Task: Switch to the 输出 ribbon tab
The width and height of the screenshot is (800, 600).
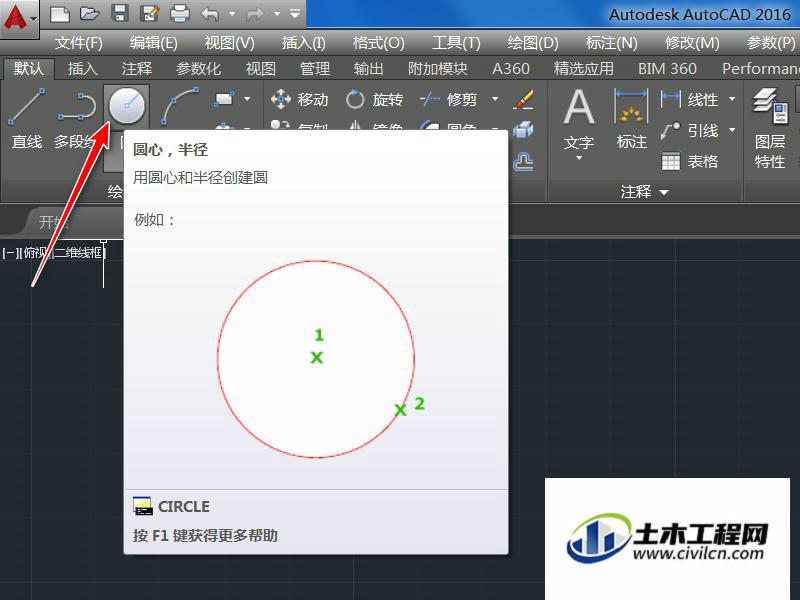Action: 368,68
